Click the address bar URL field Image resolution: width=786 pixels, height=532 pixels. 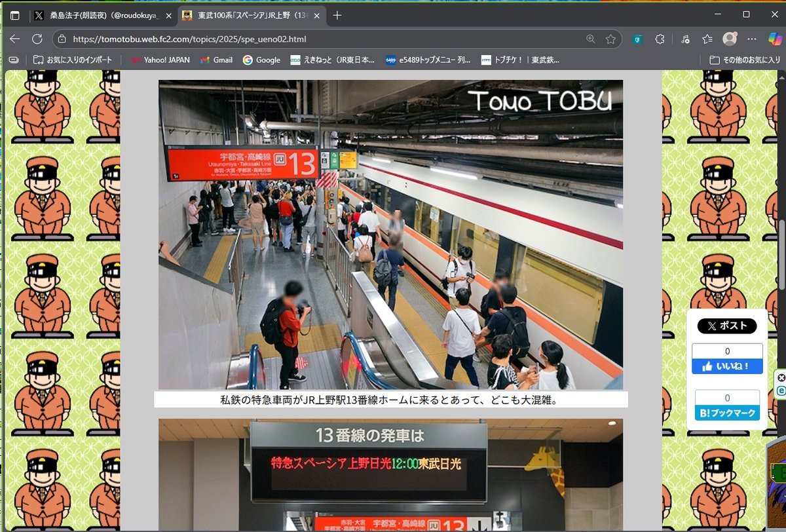[314, 39]
